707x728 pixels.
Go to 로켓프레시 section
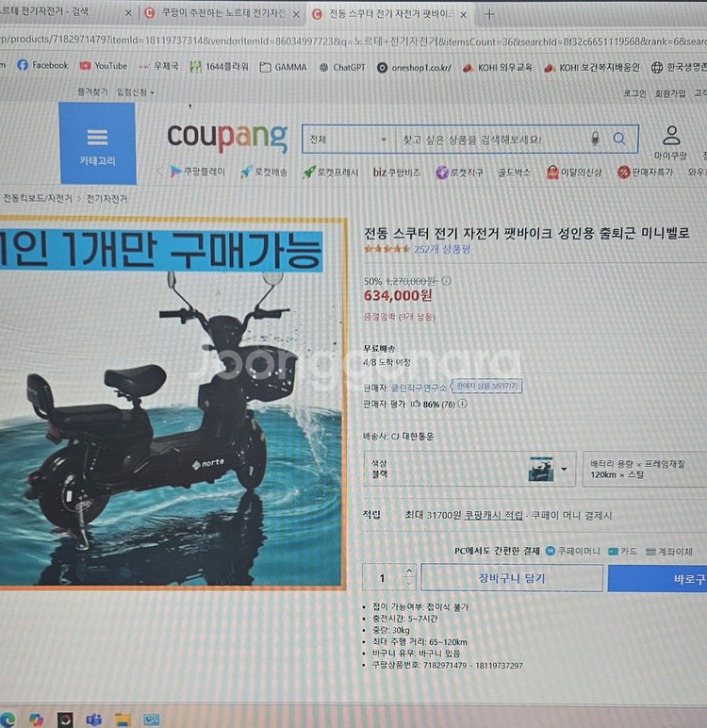pos(331,173)
